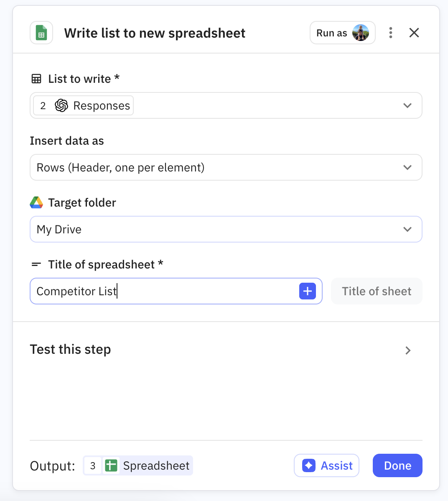The height and width of the screenshot is (501, 448).
Task: Click the Google Sheets icon in header
Action: coord(41,33)
